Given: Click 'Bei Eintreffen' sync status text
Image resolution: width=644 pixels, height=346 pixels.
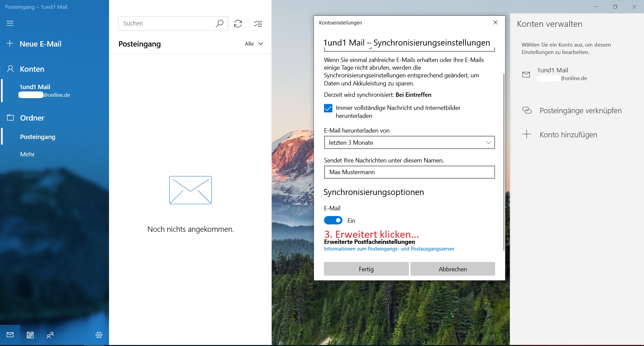Looking at the screenshot, I should (413, 95).
